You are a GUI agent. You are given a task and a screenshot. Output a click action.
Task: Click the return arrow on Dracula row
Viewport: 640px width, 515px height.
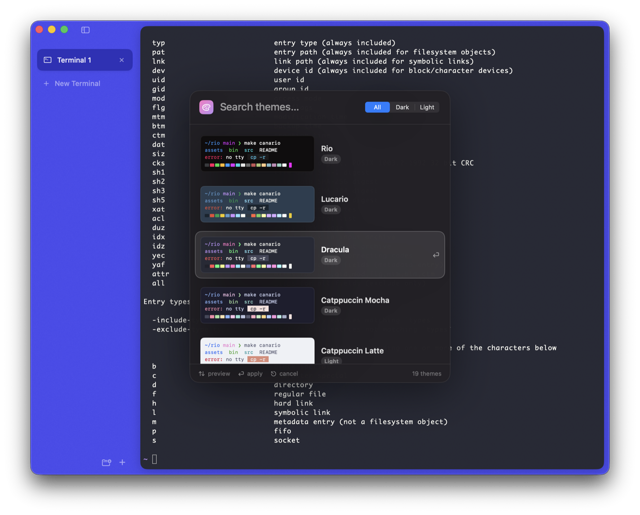click(x=436, y=255)
